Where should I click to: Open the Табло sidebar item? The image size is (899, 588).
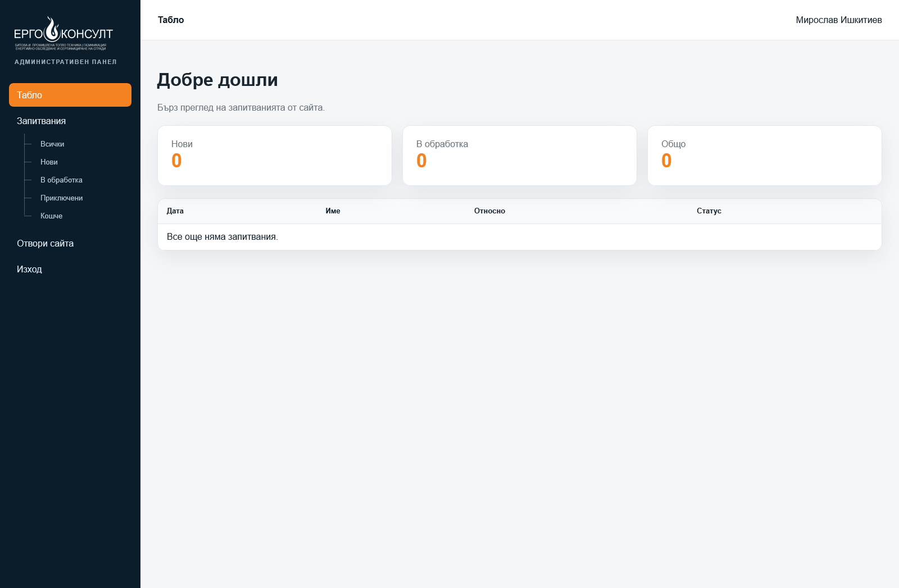(70, 95)
